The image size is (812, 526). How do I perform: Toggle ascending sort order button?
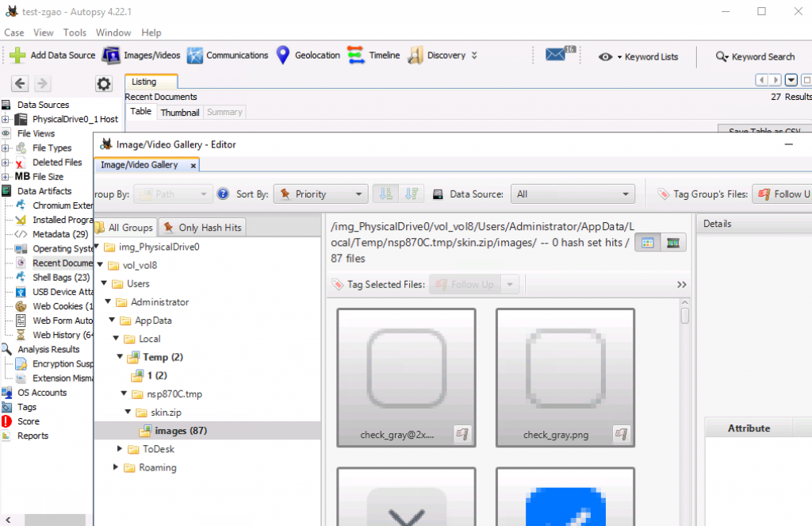385,194
